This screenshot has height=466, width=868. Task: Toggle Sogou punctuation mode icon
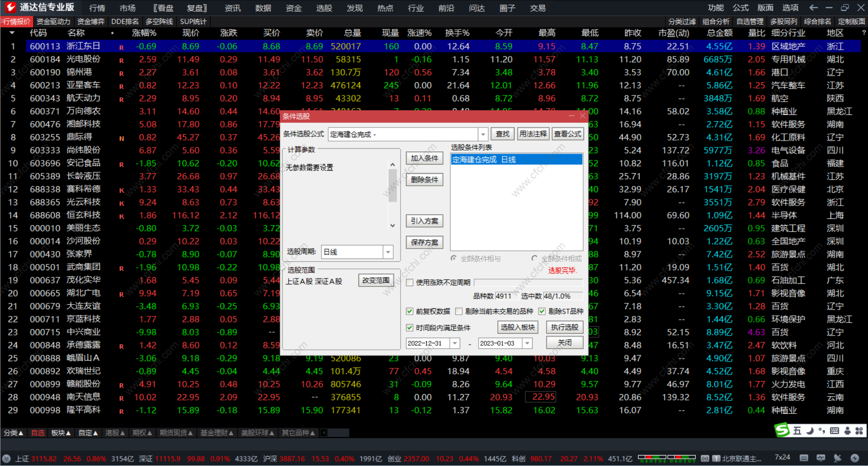coord(821,431)
